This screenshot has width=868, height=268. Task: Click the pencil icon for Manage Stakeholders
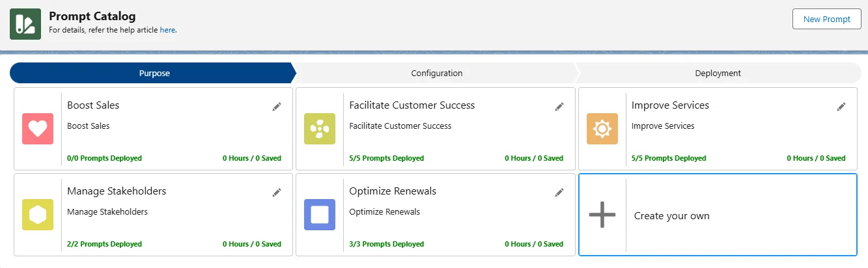277,193
